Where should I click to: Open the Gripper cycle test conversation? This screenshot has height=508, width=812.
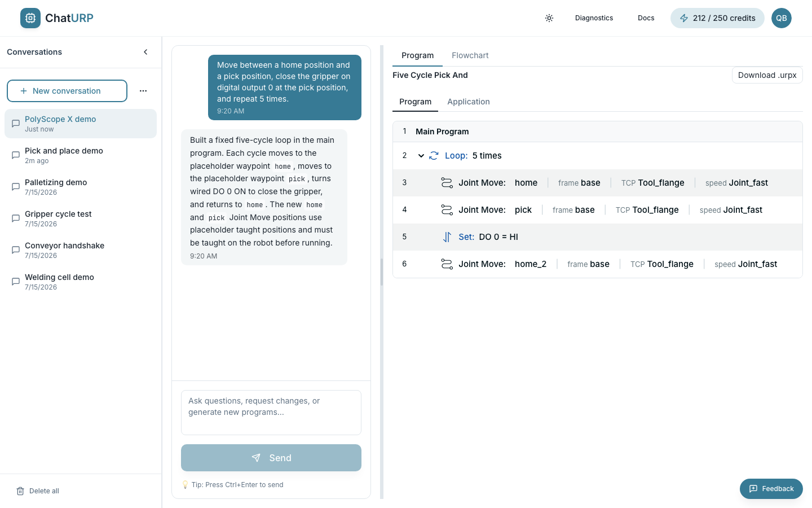(81, 218)
